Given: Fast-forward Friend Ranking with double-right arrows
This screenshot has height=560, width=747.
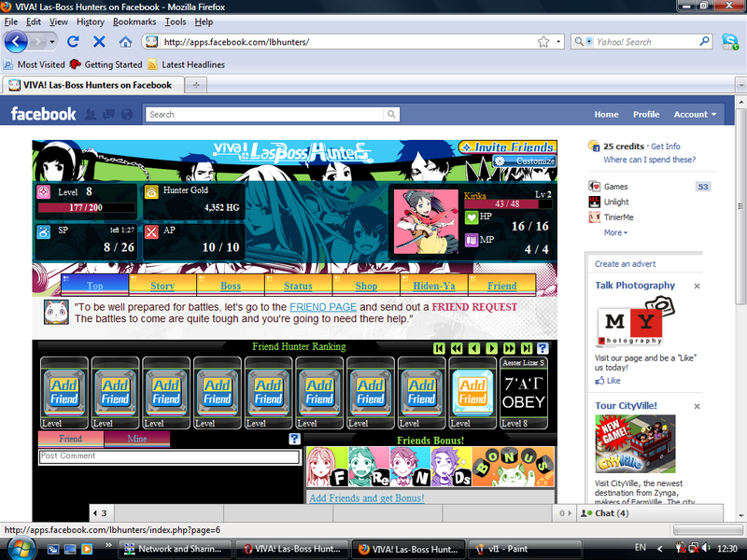Looking at the screenshot, I should [x=509, y=348].
